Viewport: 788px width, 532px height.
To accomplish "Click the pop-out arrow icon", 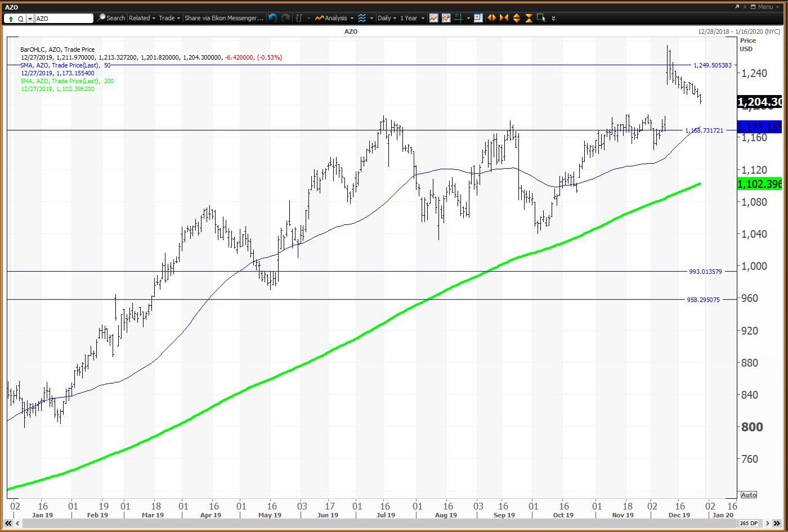I will 737,7.
